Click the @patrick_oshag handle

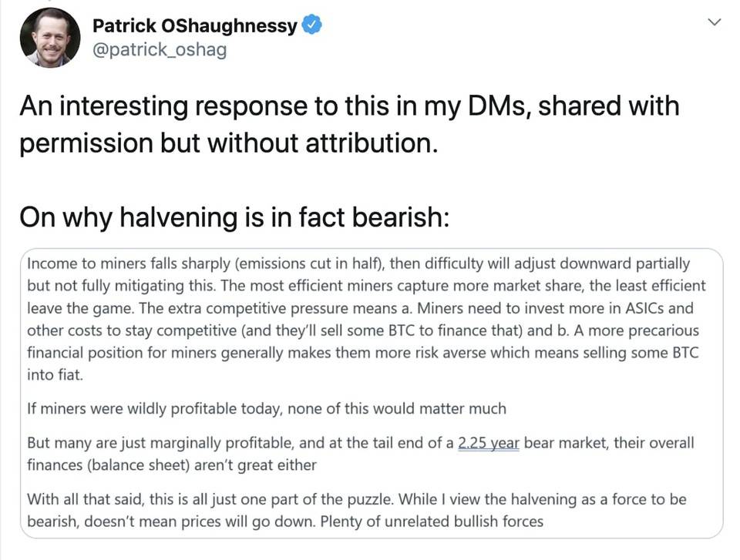[x=159, y=51]
